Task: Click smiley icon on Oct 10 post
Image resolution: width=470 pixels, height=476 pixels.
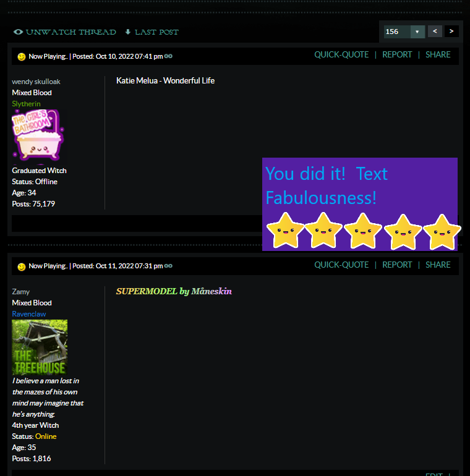Action: coord(21,56)
